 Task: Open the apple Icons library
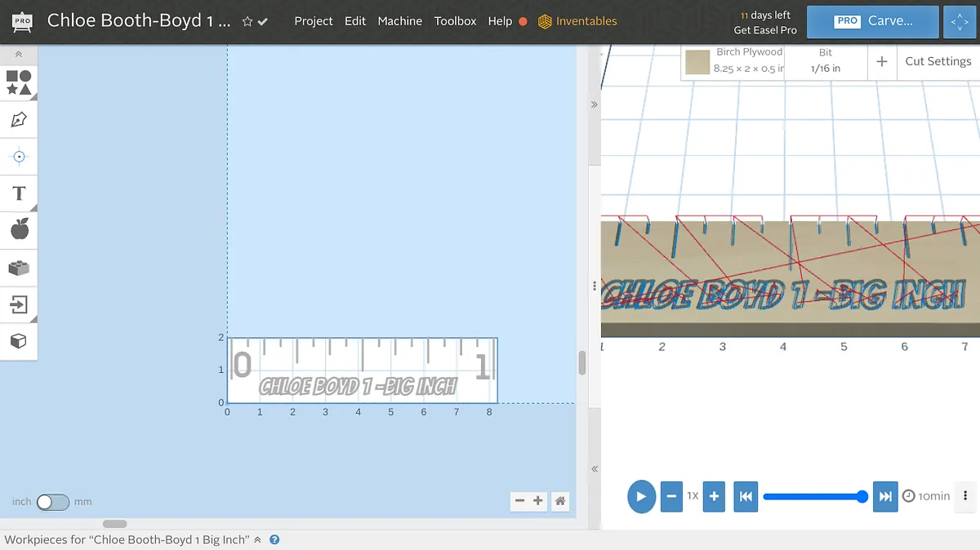19,230
